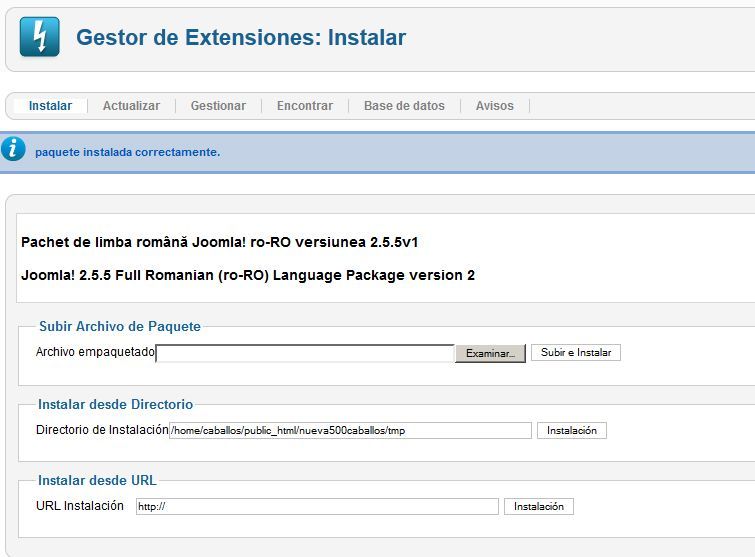
Task: Click the URL Instalación http:// field
Action: [317, 506]
